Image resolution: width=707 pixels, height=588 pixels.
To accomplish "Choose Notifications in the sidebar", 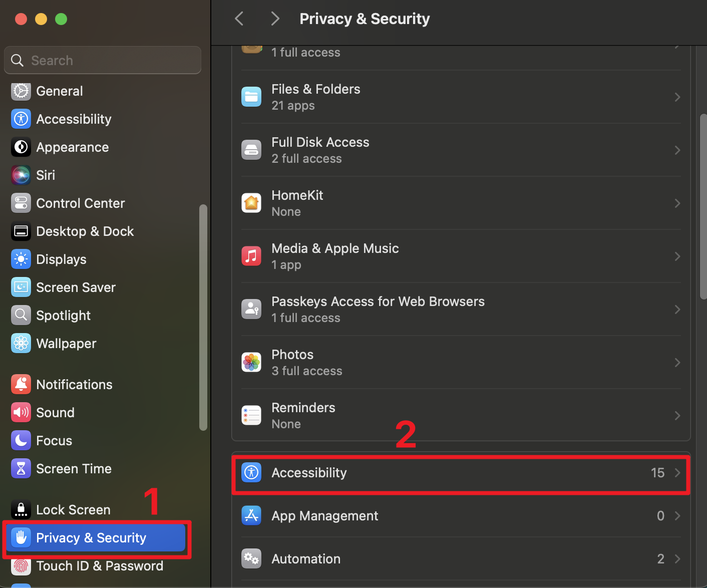I will pos(75,385).
